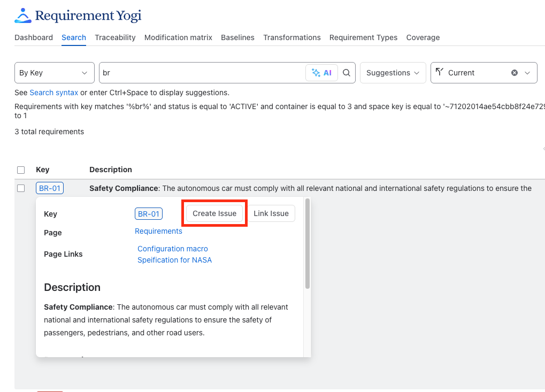Open the Dashboard tab
The height and width of the screenshot is (392, 545).
34,37
